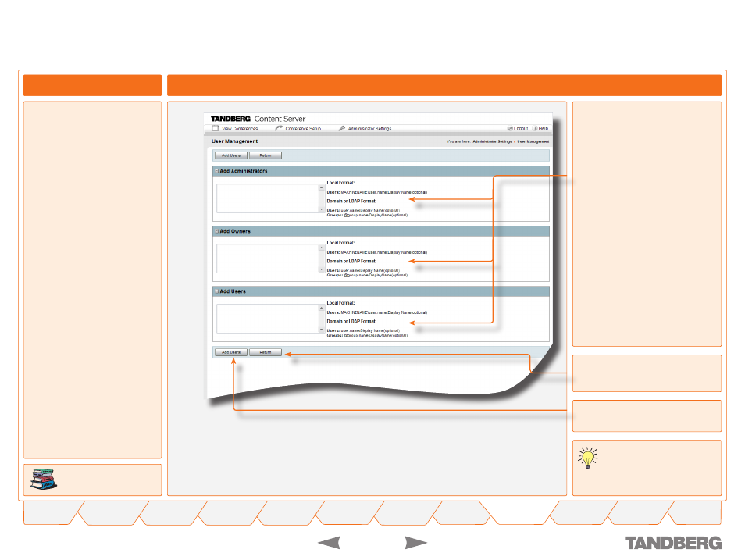Click scroll-down arrow in Add Administrators box
The image size is (745, 560).
(321, 209)
